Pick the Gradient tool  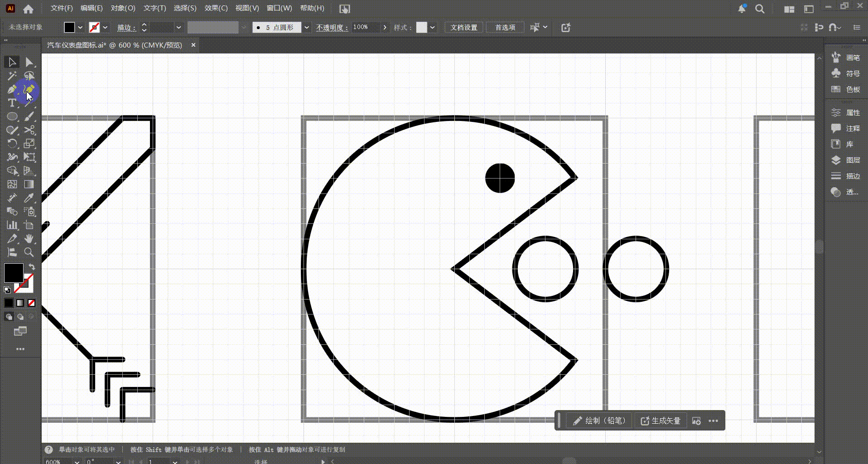(x=29, y=184)
